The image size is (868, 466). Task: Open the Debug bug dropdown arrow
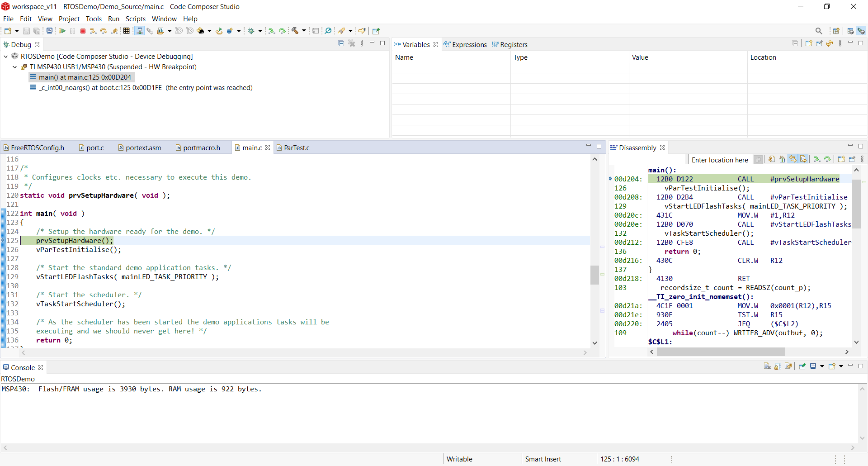260,31
